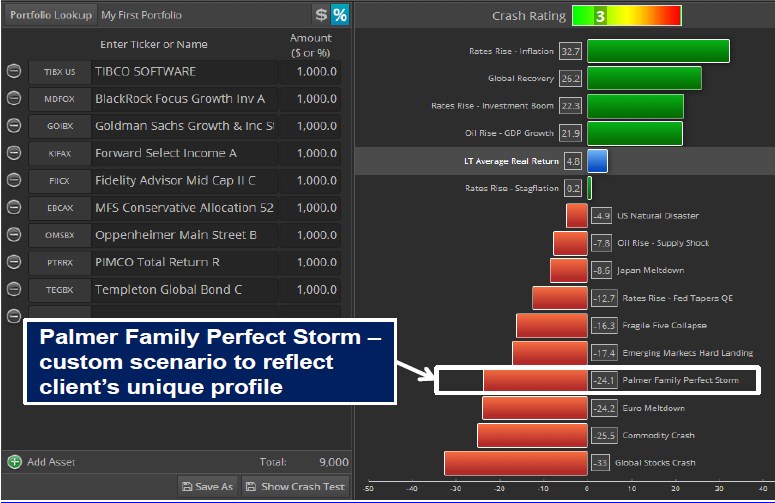The image size is (775, 503).
Task: Click the Crash Rating color gauge
Action: 626,16
